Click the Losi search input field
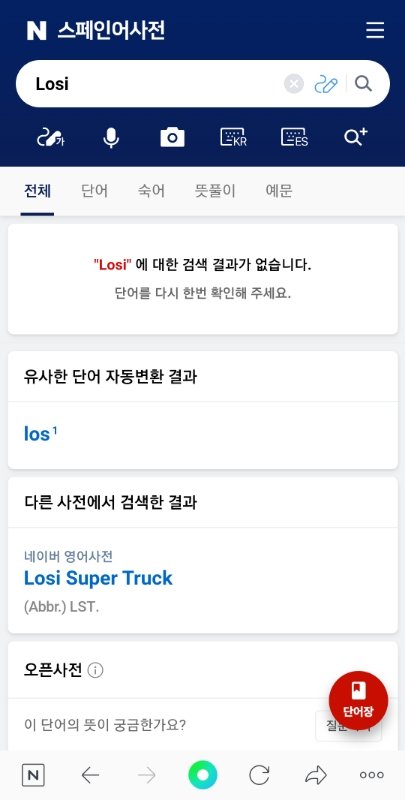The width and height of the screenshot is (405, 800). [153, 84]
